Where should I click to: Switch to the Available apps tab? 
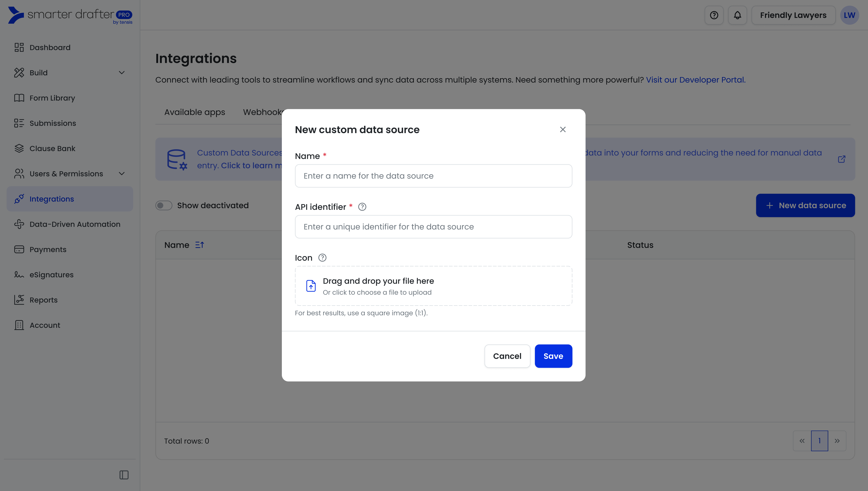click(x=194, y=112)
